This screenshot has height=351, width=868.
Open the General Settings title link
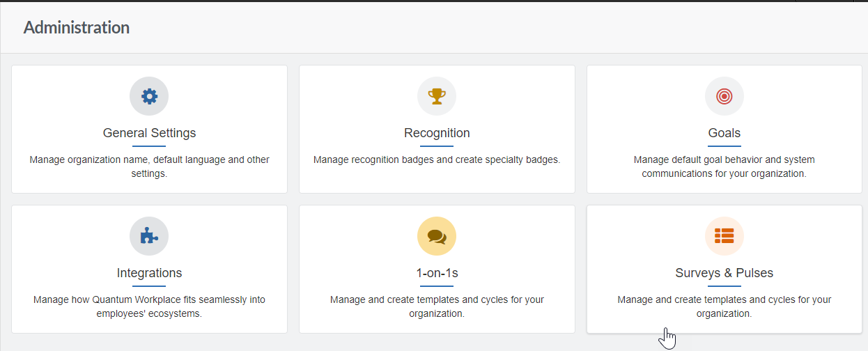pyautogui.click(x=149, y=133)
